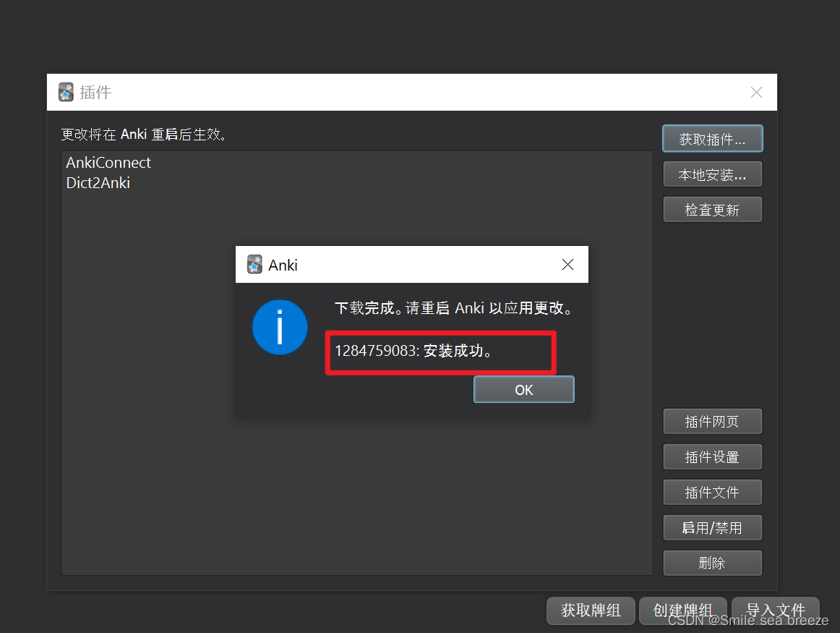
Task: Click 获取牌组 at the bottom
Action: (x=591, y=611)
